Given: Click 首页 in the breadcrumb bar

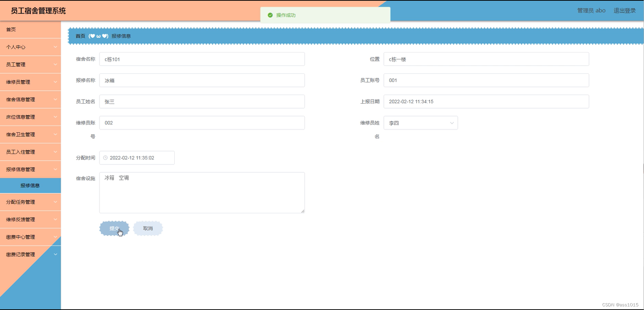Looking at the screenshot, I should 80,36.
